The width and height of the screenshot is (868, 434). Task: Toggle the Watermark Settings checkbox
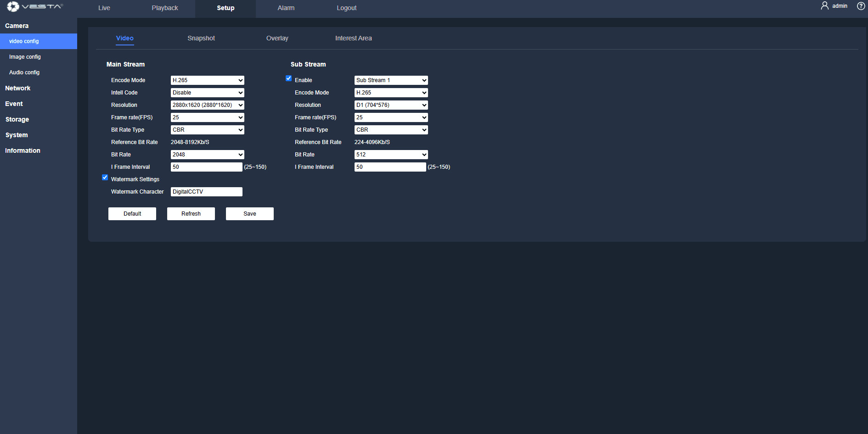tap(105, 178)
